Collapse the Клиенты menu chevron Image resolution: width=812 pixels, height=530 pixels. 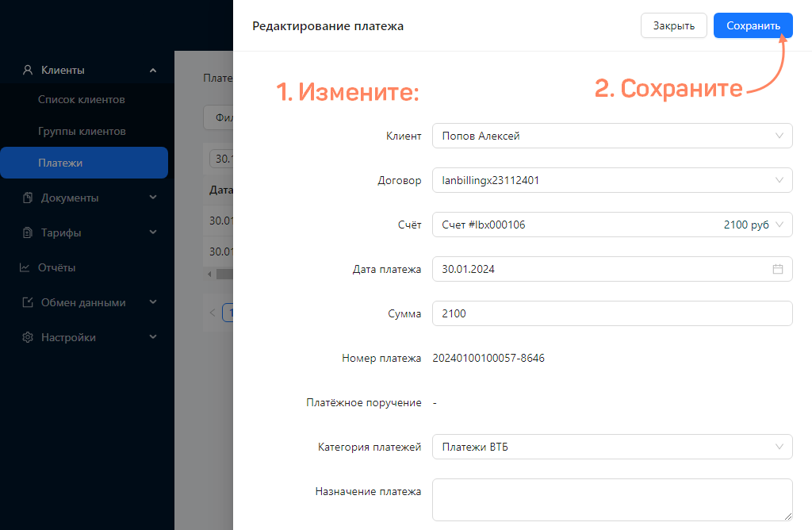(x=153, y=71)
